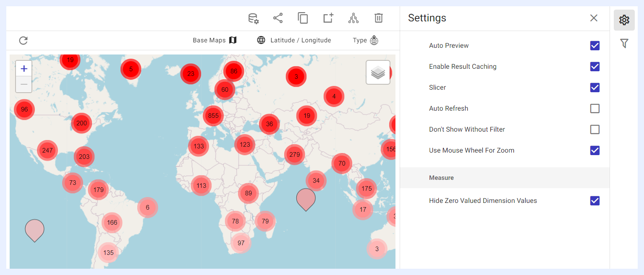Select the 97 cluster marker
Screen dimensions: 644x275
click(x=241, y=243)
